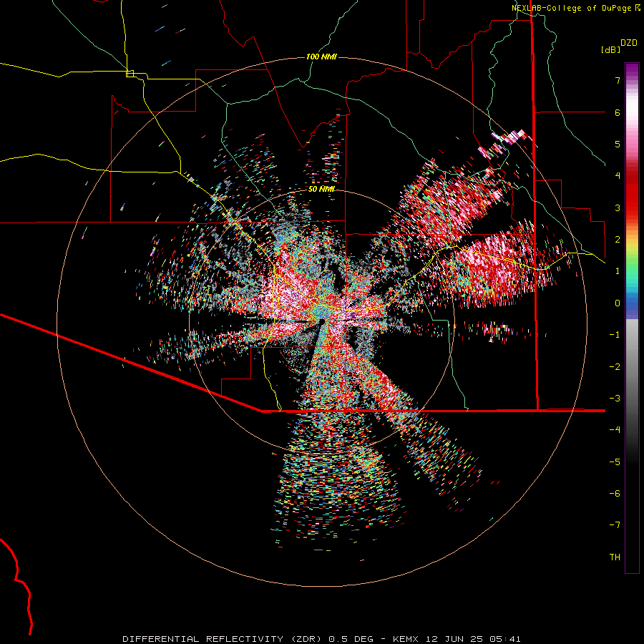Click the legend value -3

(x=615, y=399)
